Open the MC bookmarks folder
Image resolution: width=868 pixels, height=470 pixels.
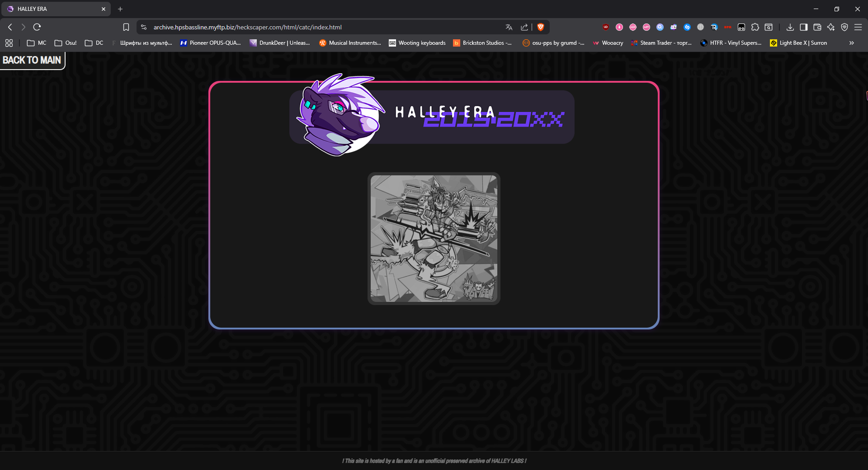click(x=37, y=43)
